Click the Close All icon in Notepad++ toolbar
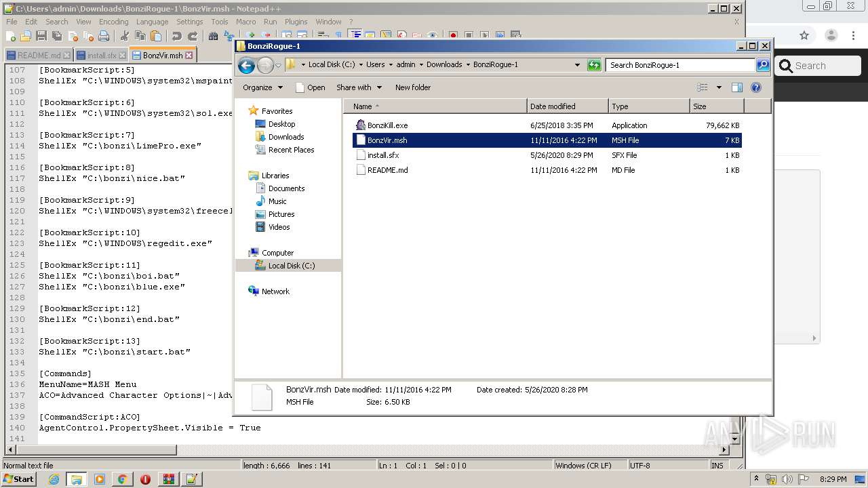 click(87, 36)
